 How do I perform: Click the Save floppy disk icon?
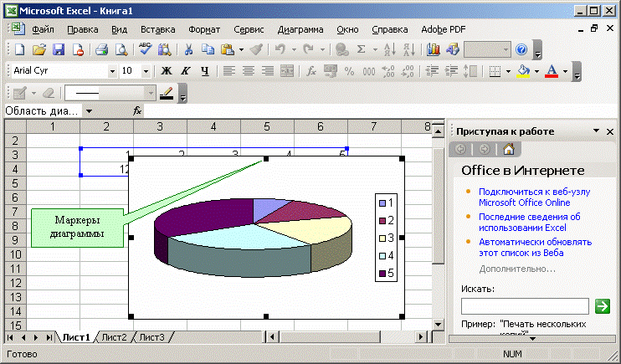pyautogui.click(x=59, y=50)
